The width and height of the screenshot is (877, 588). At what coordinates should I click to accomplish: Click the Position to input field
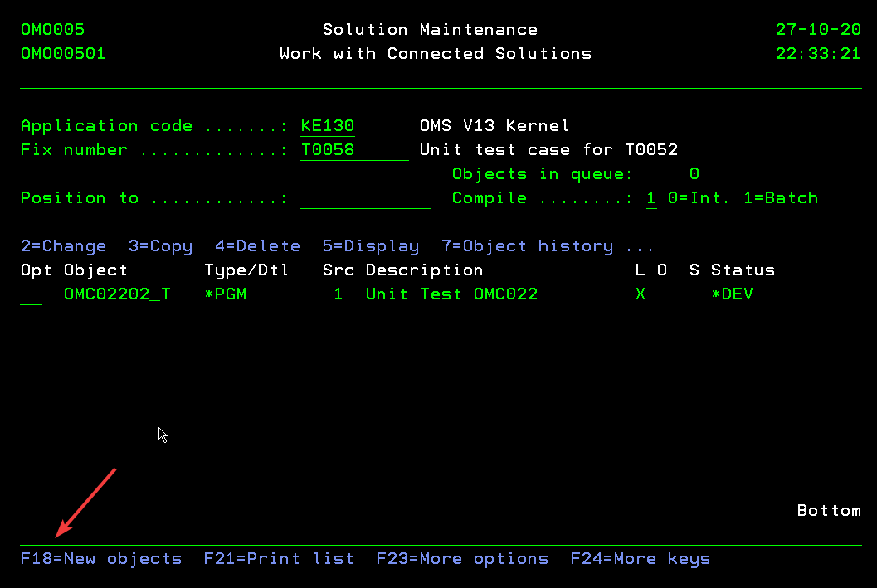364,198
